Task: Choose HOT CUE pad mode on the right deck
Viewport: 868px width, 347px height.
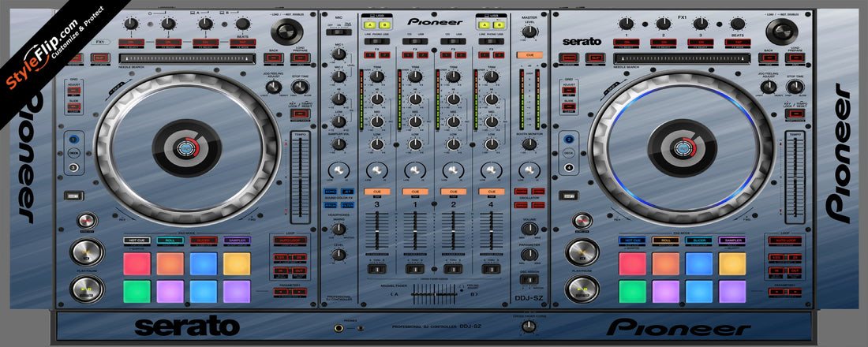Action: click(632, 241)
